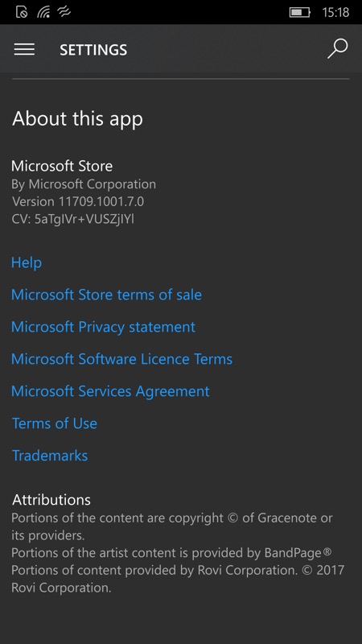Tap the Rovi Corporation attribution text

pyautogui.click(x=178, y=579)
